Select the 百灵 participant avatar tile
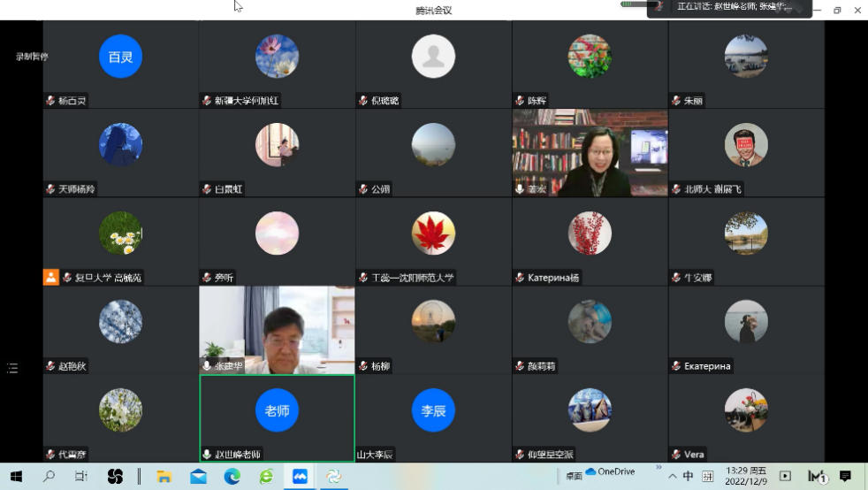 click(x=120, y=57)
